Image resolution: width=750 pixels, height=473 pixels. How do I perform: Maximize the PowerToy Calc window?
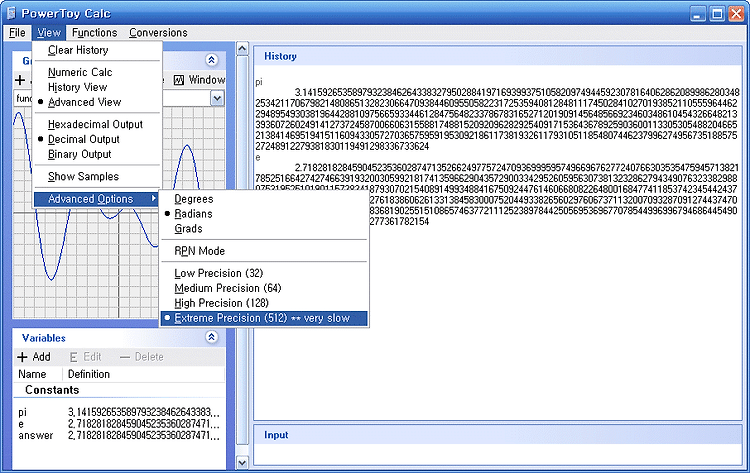(x=717, y=13)
